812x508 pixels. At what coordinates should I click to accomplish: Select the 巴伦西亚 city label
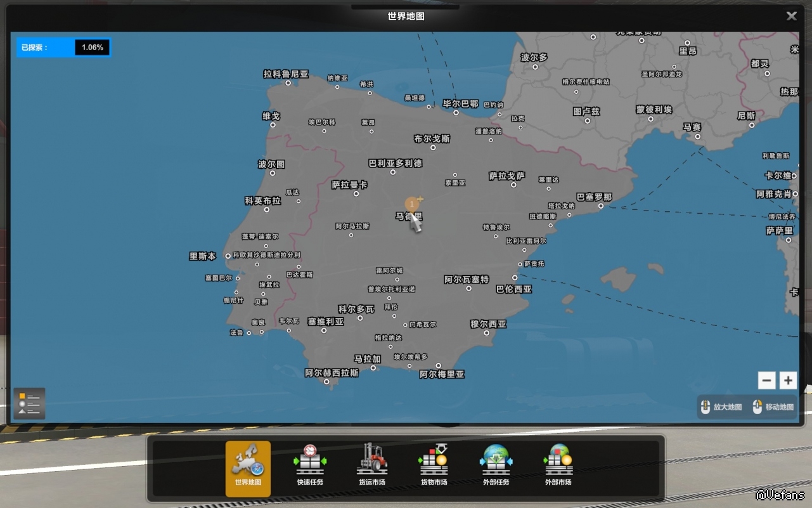coord(514,289)
